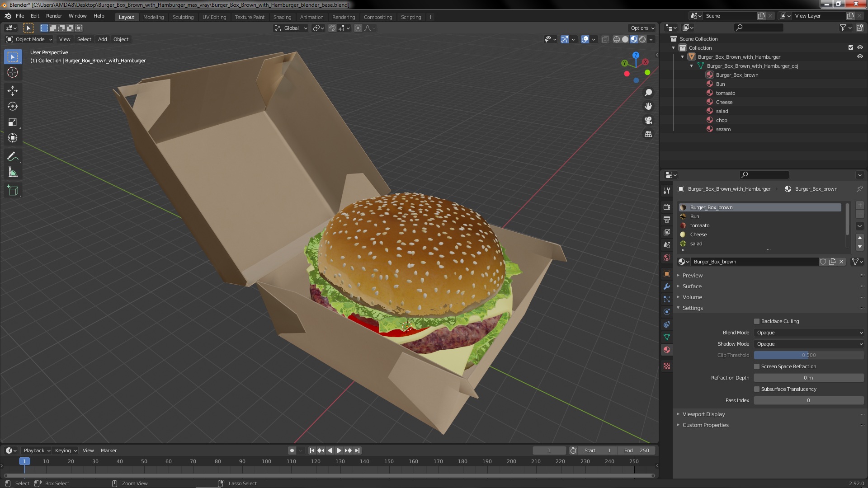Screen dimensions: 868x488
Task: Select the Add Cube tool
Action: coord(13,191)
